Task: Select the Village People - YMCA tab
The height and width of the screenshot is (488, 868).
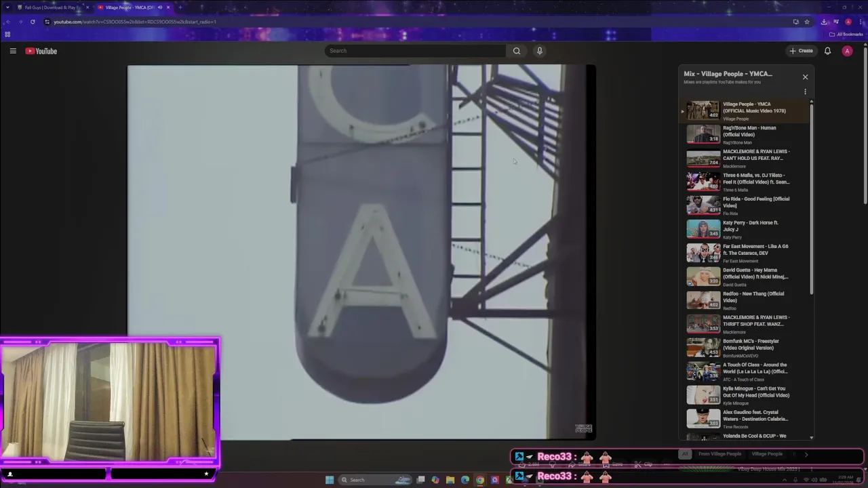Action: point(134,7)
